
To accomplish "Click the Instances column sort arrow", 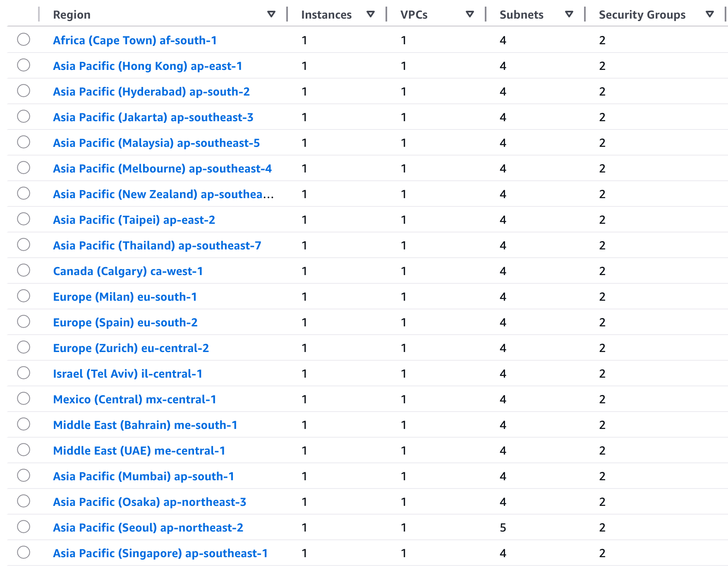I will [x=371, y=14].
